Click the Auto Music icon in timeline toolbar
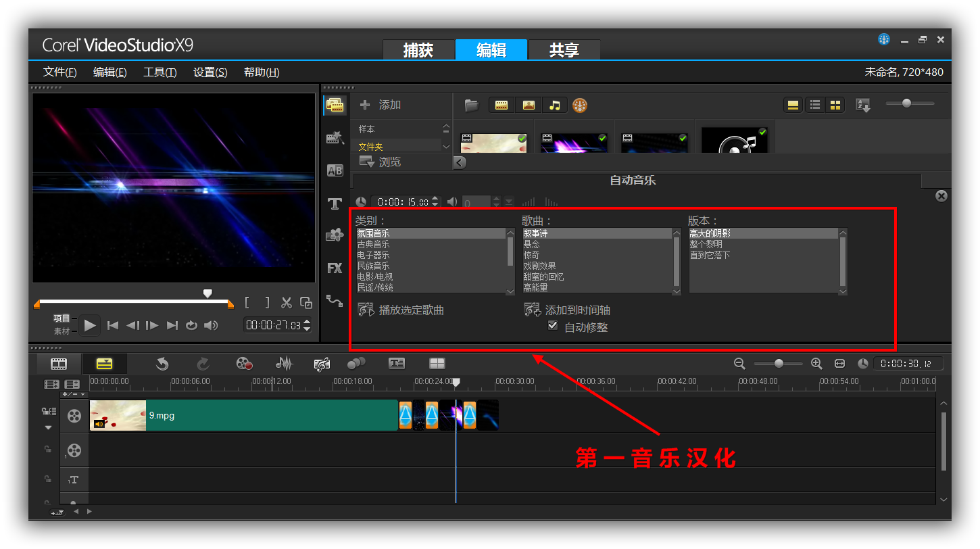 coord(322,364)
